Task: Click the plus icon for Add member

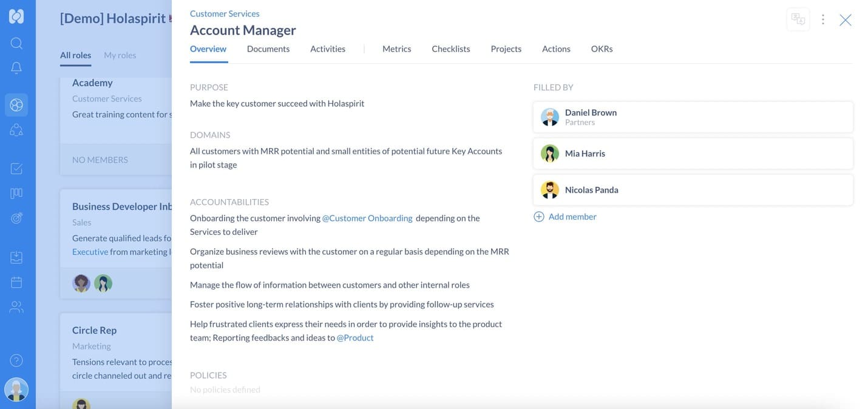Action: [539, 217]
